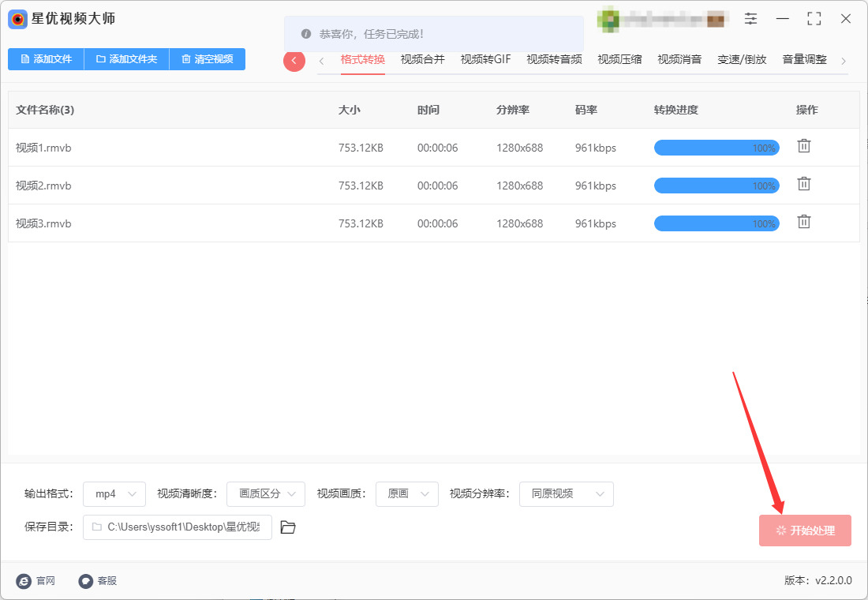
Task: Click the 文件名称(3) column header
Action: [45, 110]
